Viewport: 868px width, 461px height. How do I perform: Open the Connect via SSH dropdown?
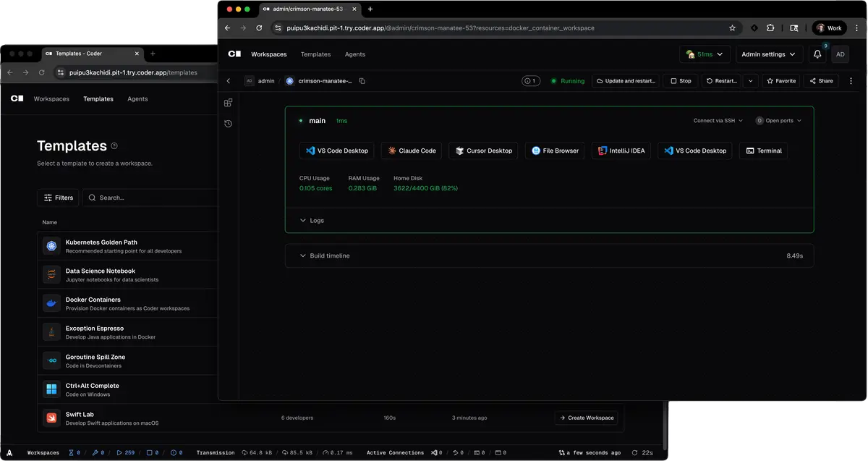718,121
